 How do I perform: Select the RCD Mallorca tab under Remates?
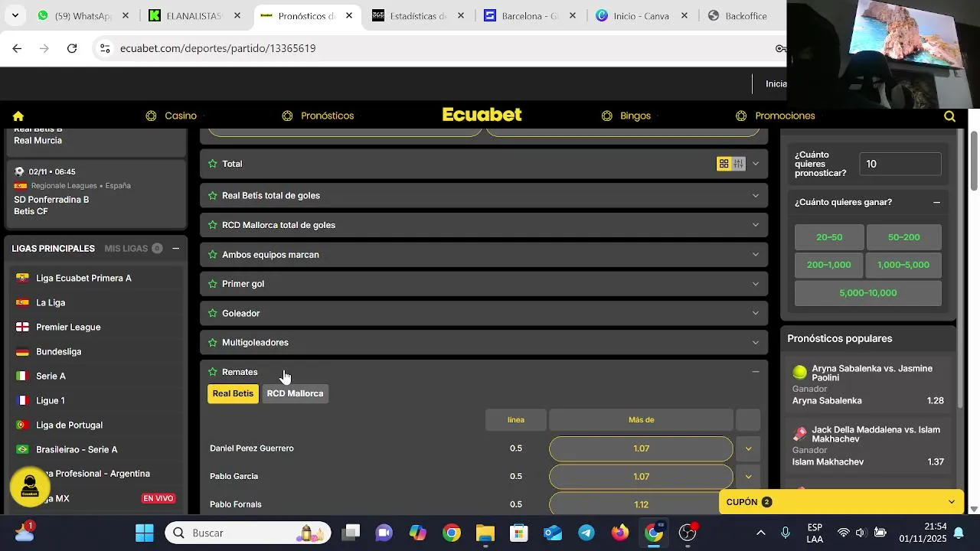(x=295, y=393)
